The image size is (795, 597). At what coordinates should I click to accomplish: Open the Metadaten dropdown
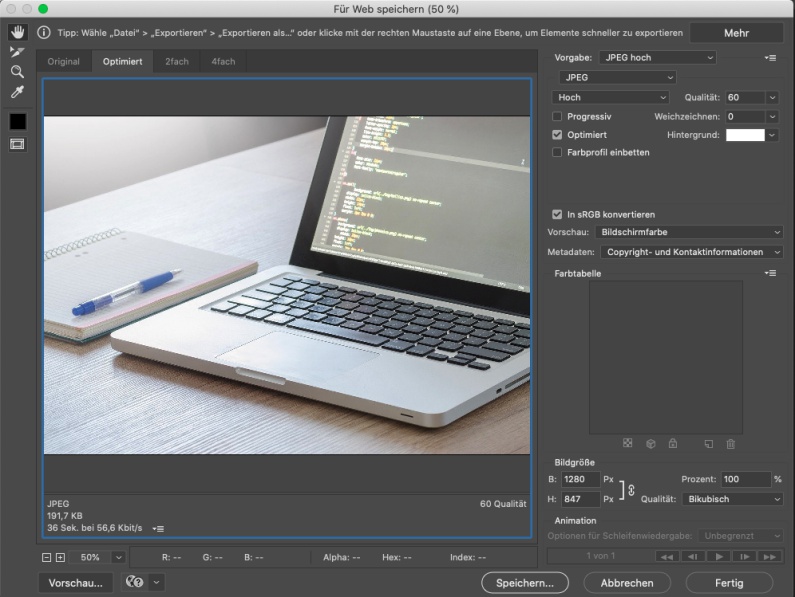pyautogui.click(x=691, y=252)
